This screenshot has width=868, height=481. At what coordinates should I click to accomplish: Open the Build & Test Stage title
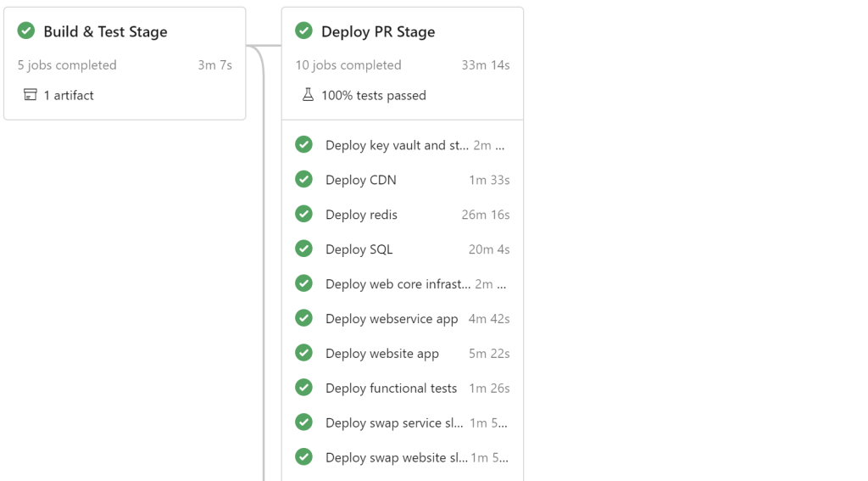[105, 31]
